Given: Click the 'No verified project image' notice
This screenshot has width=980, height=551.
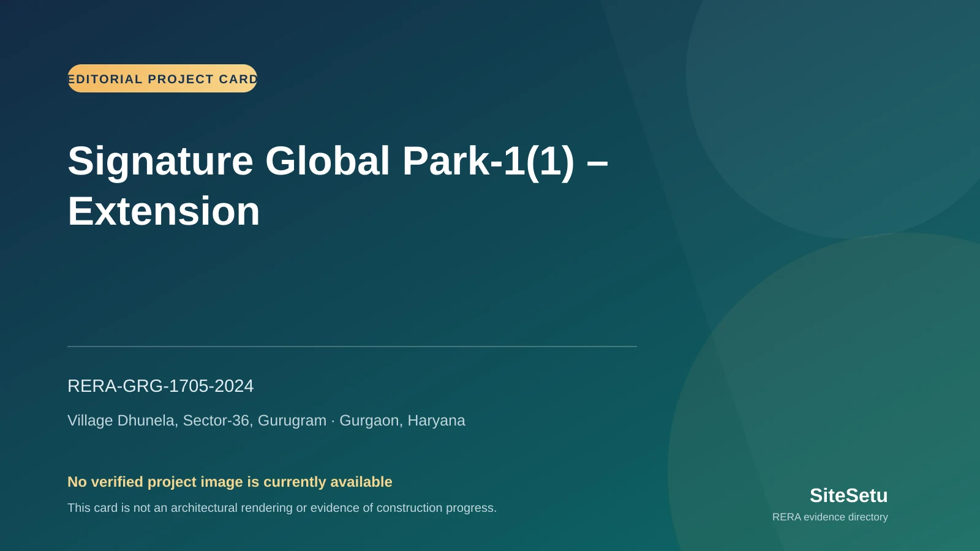Looking at the screenshot, I should pos(230,482).
